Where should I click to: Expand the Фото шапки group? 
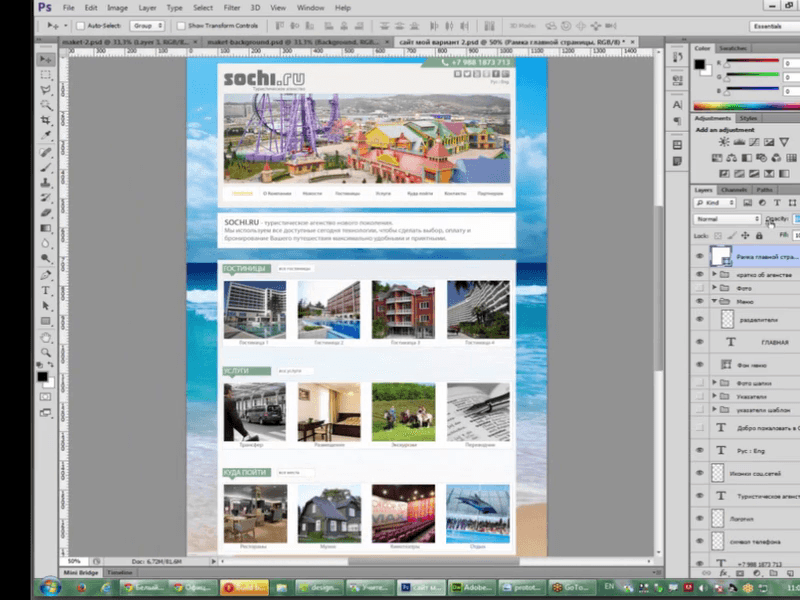tap(714, 383)
